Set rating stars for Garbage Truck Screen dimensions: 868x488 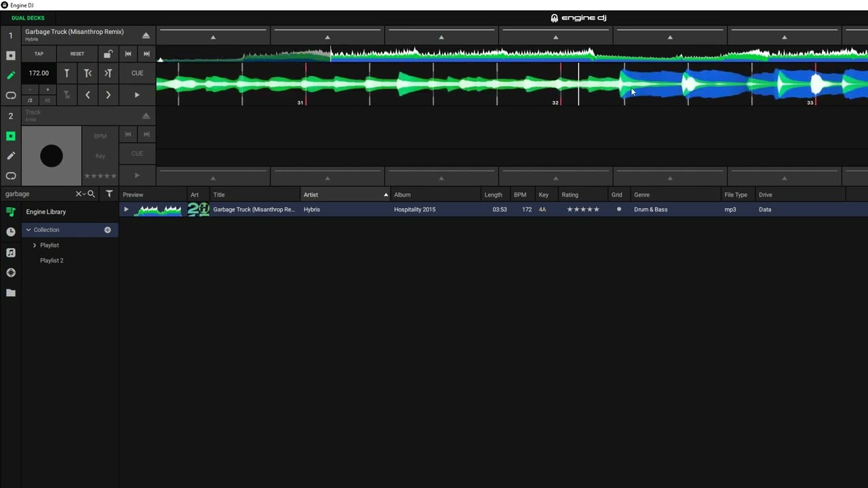[583, 209]
